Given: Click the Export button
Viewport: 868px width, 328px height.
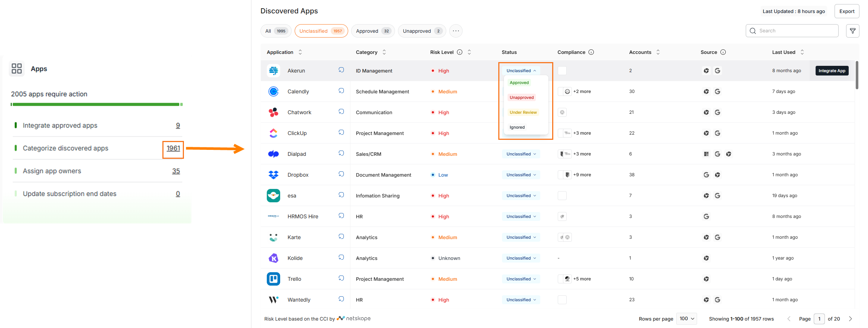Looking at the screenshot, I should tap(847, 11).
